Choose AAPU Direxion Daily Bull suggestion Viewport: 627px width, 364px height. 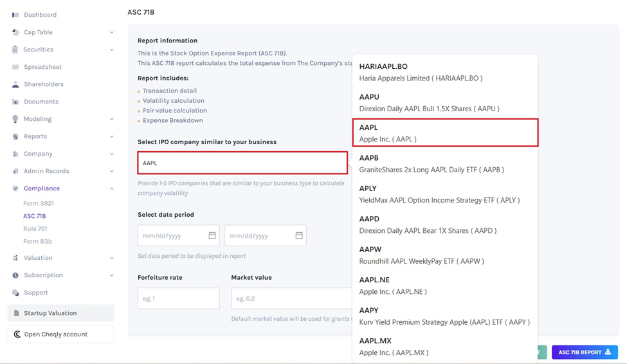tap(445, 103)
